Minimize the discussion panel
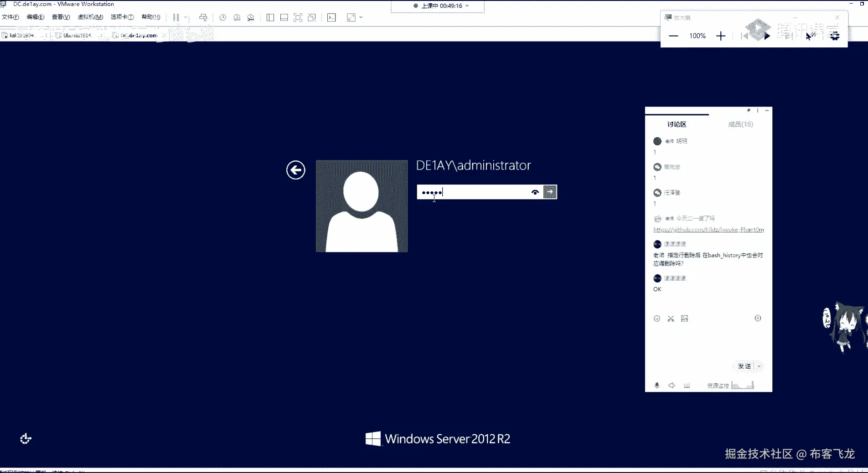This screenshot has width=868, height=473. (767, 110)
